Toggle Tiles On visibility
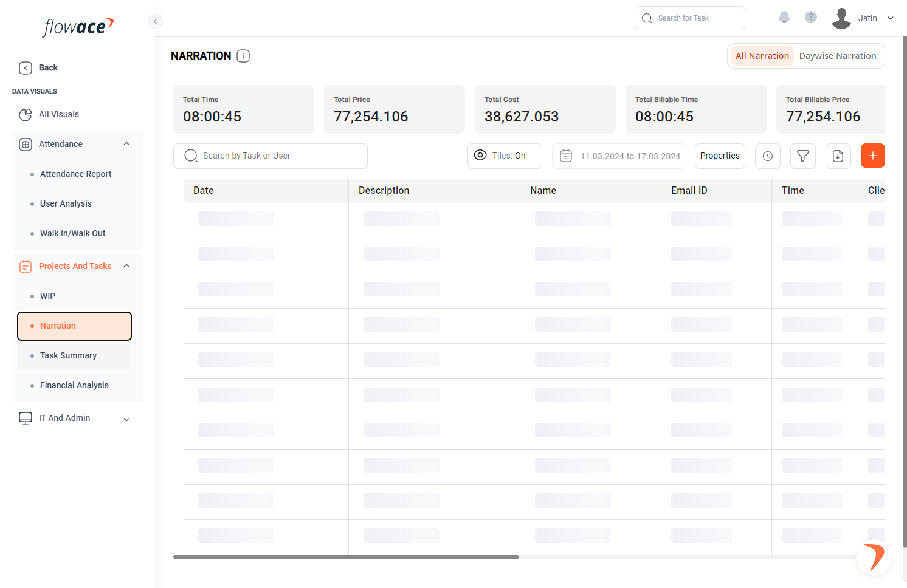This screenshot has height=588, width=907. pyautogui.click(x=505, y=156)
